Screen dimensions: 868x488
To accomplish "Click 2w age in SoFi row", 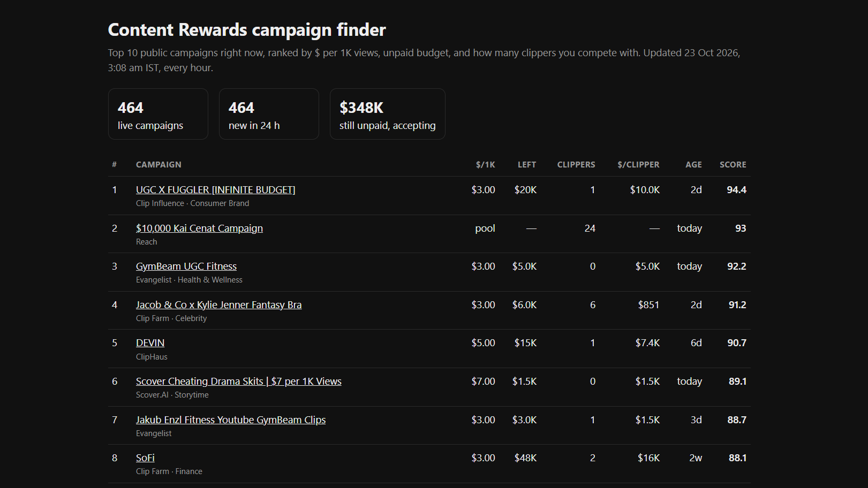I will click(x=696, y=458).
